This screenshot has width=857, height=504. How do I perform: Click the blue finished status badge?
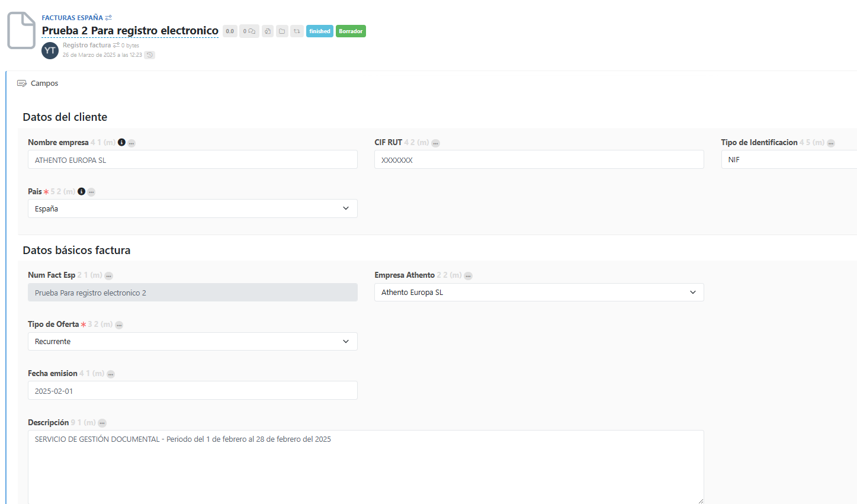pyautogui.click(x=320, y=31)
